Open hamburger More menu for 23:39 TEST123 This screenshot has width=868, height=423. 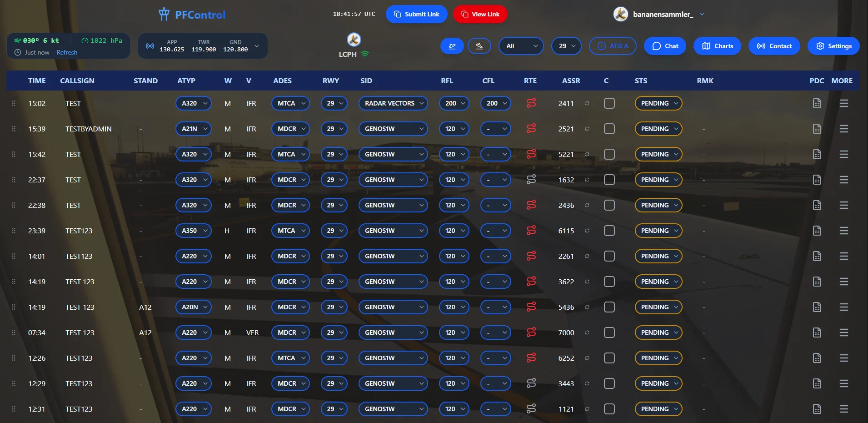[x=843, y=231]
